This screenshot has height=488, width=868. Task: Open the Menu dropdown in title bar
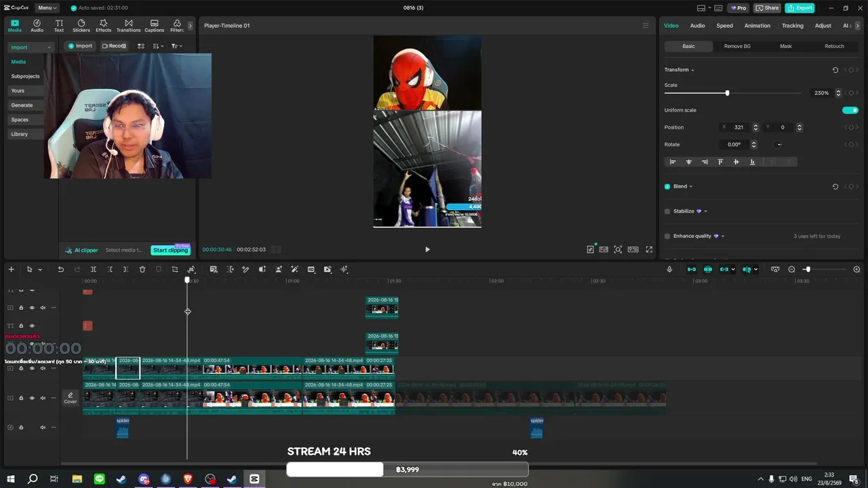pyautogui.click(x=47, y=8)
